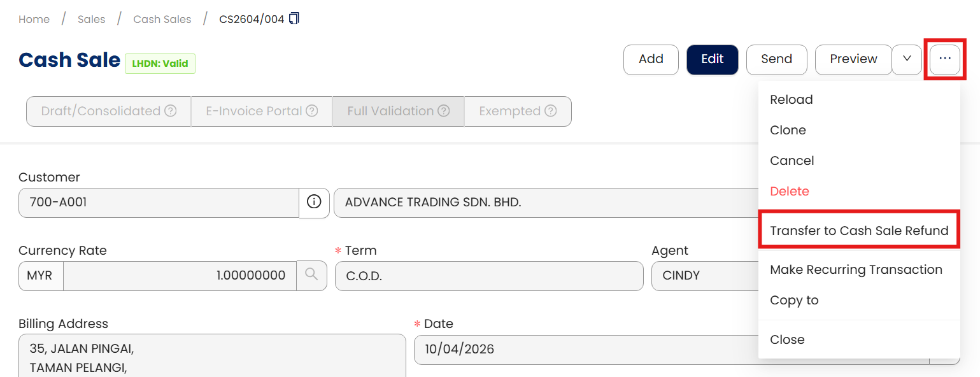This screenshot has width=980, height=377.
Task: Click the Term field showing C.O.D.
Action: (x=488, y=276)
